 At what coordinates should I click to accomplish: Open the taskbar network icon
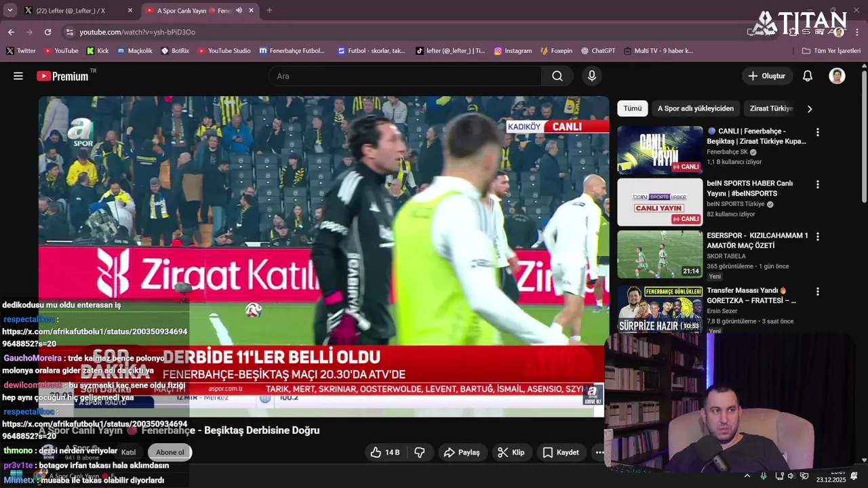point(778,476)
